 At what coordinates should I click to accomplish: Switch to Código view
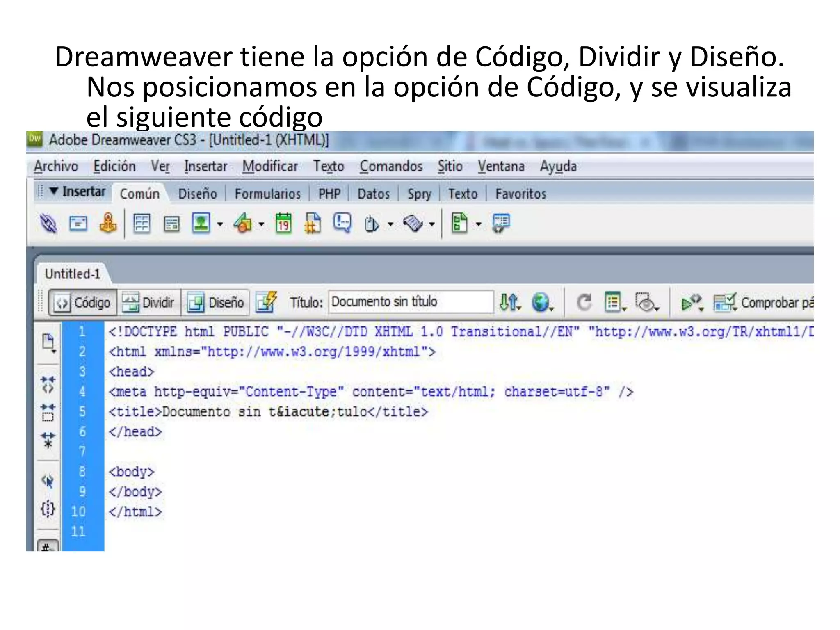(83, 303)
